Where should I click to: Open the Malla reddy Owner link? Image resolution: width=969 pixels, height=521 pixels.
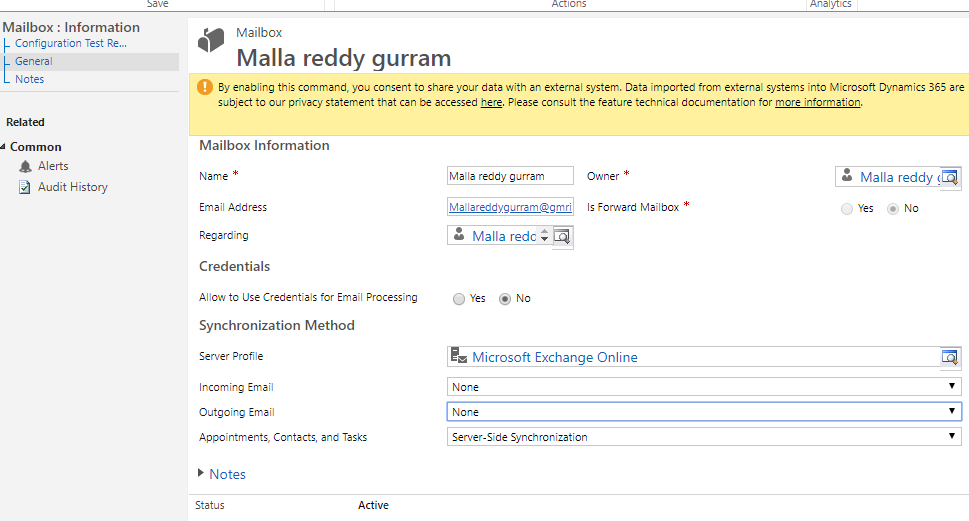[x=899, y=177]
